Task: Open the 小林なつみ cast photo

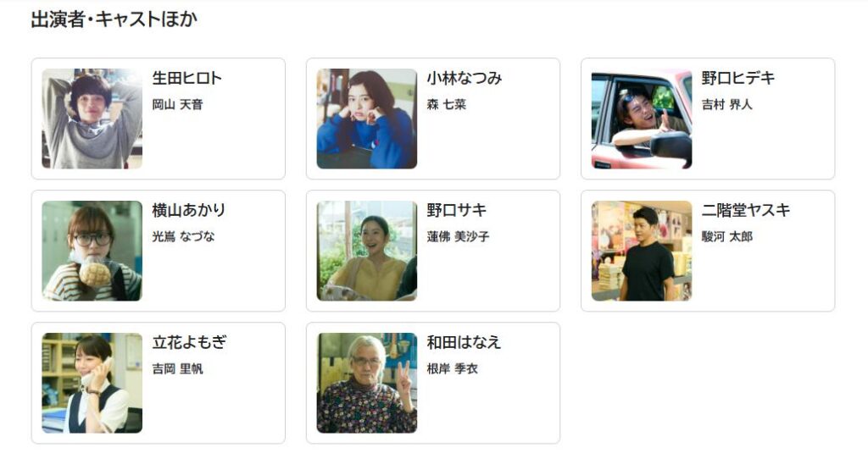Action: point(366,119)
